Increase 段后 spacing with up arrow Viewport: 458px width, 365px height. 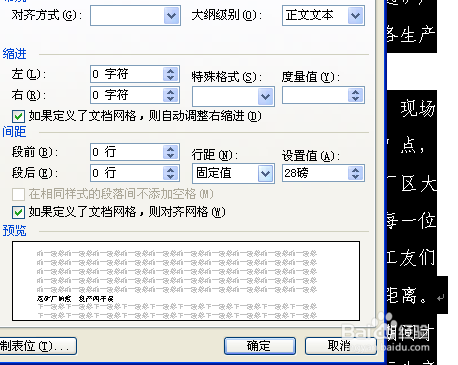(171, 170)
